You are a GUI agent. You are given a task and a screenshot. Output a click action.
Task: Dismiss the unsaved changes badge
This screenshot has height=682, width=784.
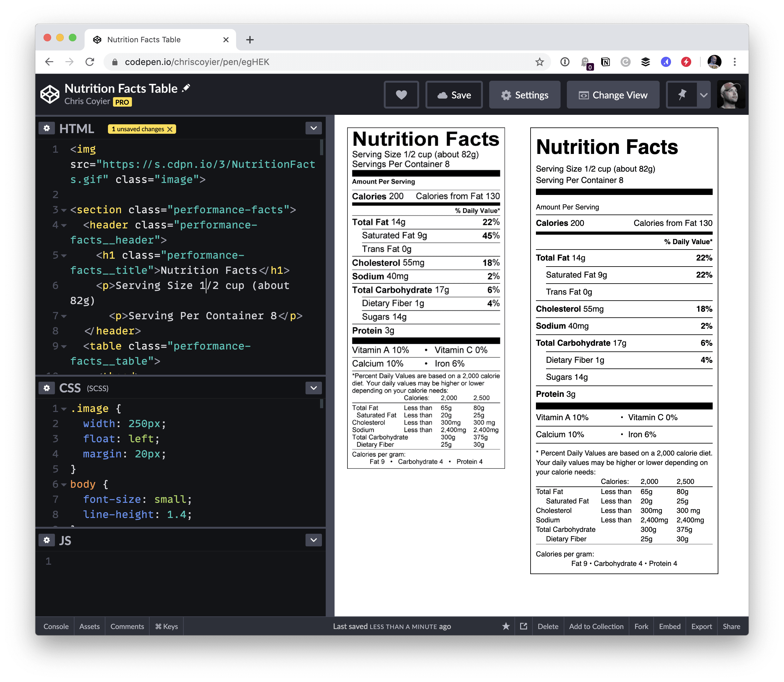[170, 129]
